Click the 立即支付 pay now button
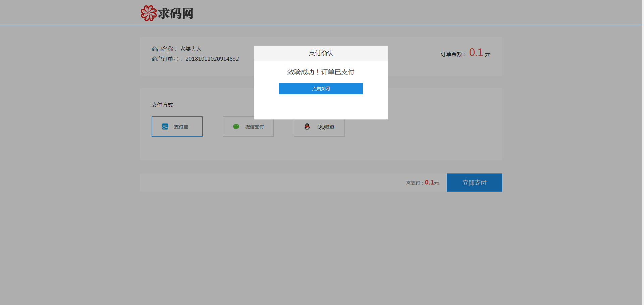 pyautogui.click(x=474, y=183)
